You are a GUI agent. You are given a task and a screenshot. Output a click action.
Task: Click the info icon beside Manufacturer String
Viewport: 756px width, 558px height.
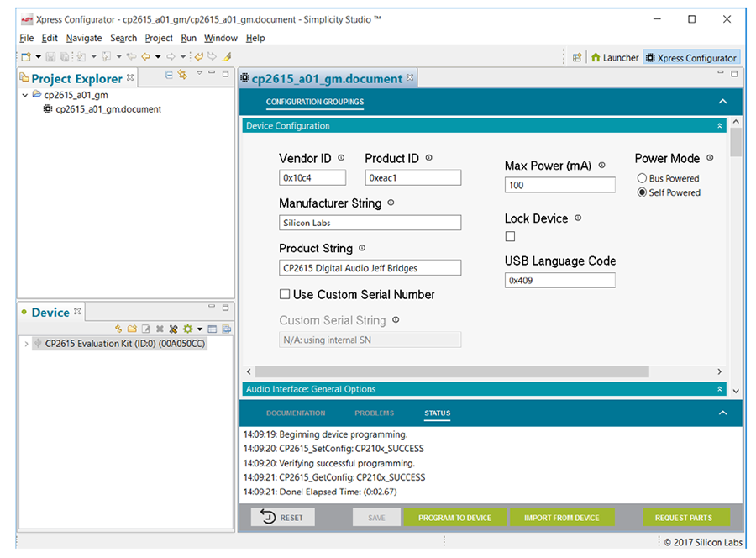[391, 203]
